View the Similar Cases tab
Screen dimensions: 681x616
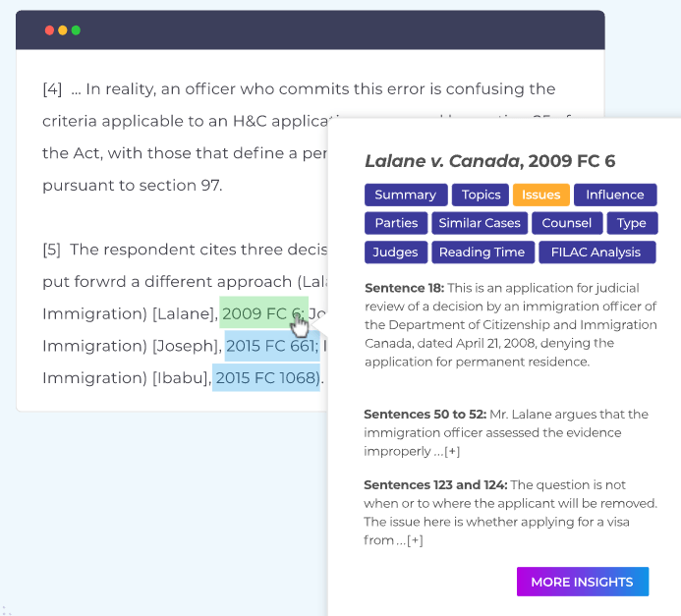(x=480, y=223)
